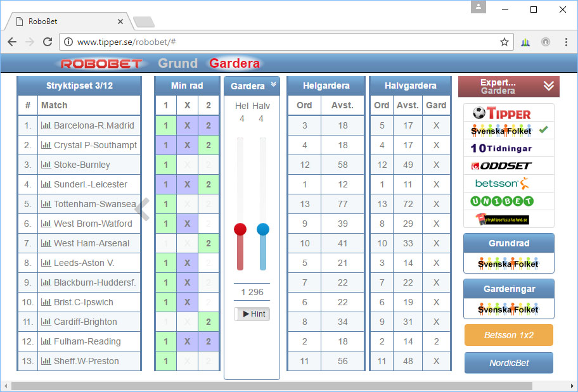The height and width of the screenshot is (392, 578).
Task: Toggle X for West Brom-Watford row
Action: 187,224
